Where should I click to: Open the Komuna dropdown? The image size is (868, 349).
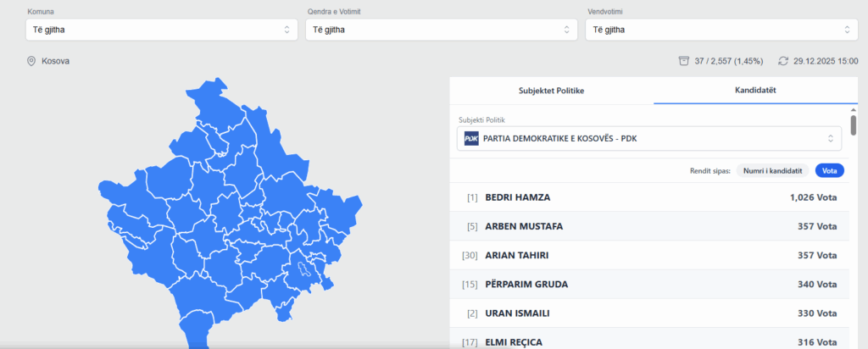point(159,30)
